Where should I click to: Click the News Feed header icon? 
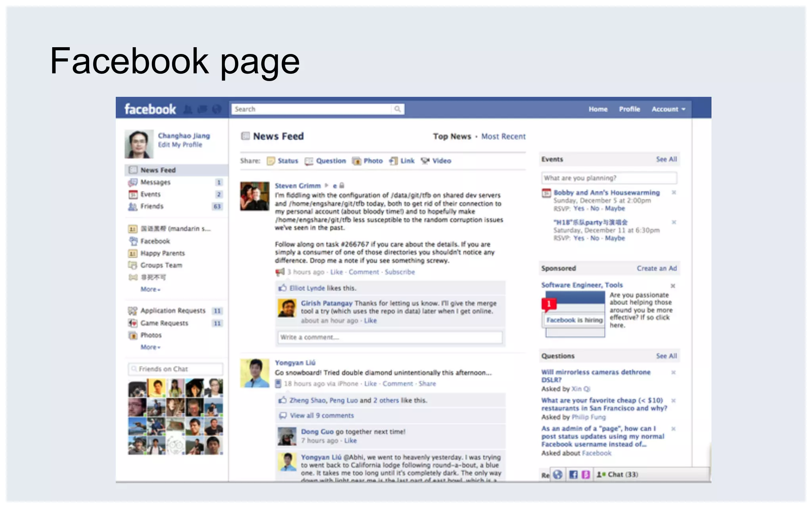pos(245,136)
